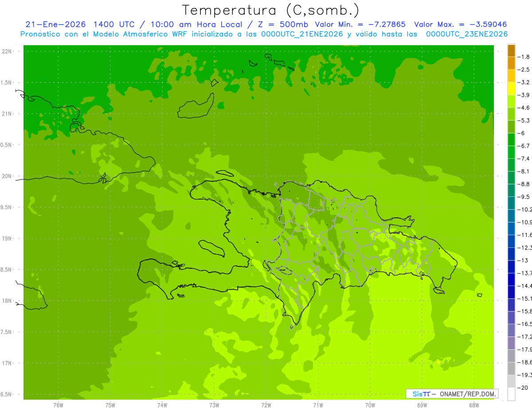Viewport: 532px width, 411px height.
Task: Click the '-20' colorbar value
Action: pos(522,388)
